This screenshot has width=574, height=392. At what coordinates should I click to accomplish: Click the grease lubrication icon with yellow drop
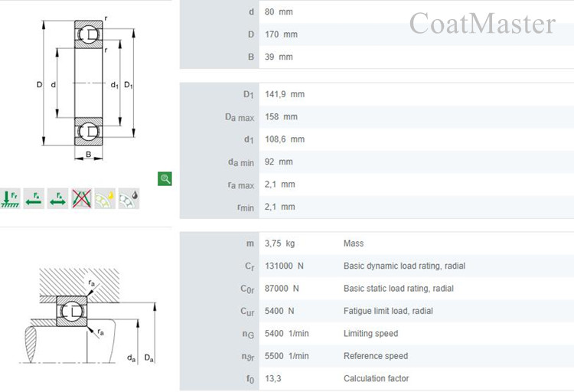pyautogui.click(x=105, y=198)
